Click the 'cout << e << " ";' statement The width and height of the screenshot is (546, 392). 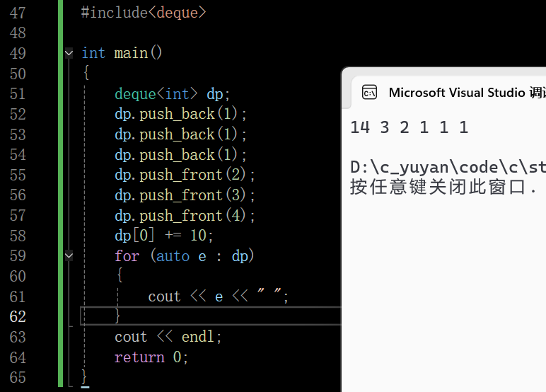(x=219, y=296)
